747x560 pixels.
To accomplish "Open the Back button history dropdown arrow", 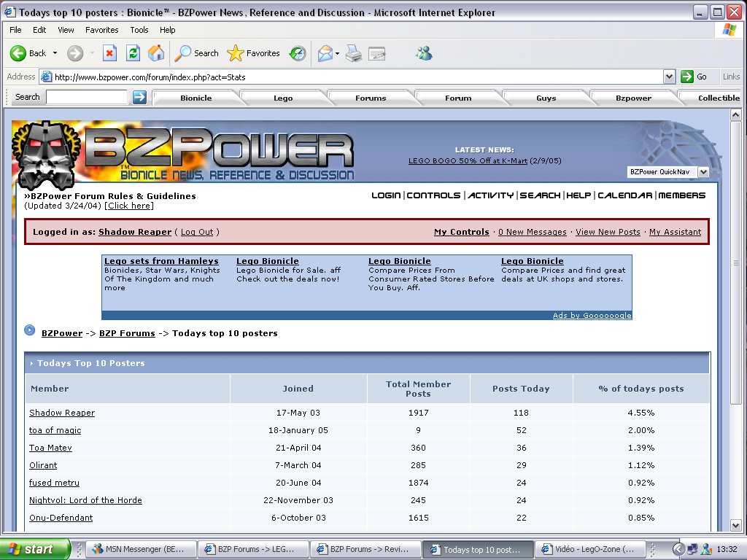I will pyautogui.click(x=55, y=53).
